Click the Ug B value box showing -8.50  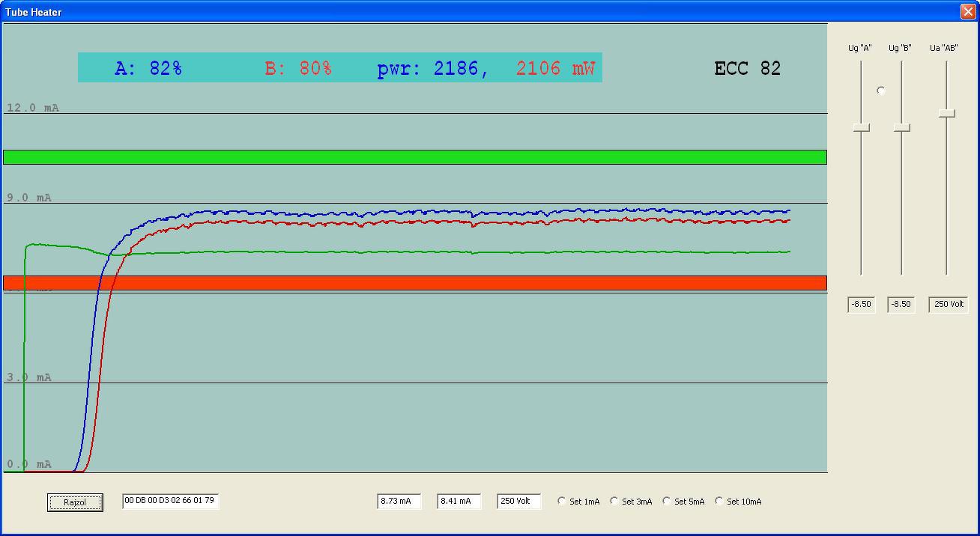tap(901, 305)
